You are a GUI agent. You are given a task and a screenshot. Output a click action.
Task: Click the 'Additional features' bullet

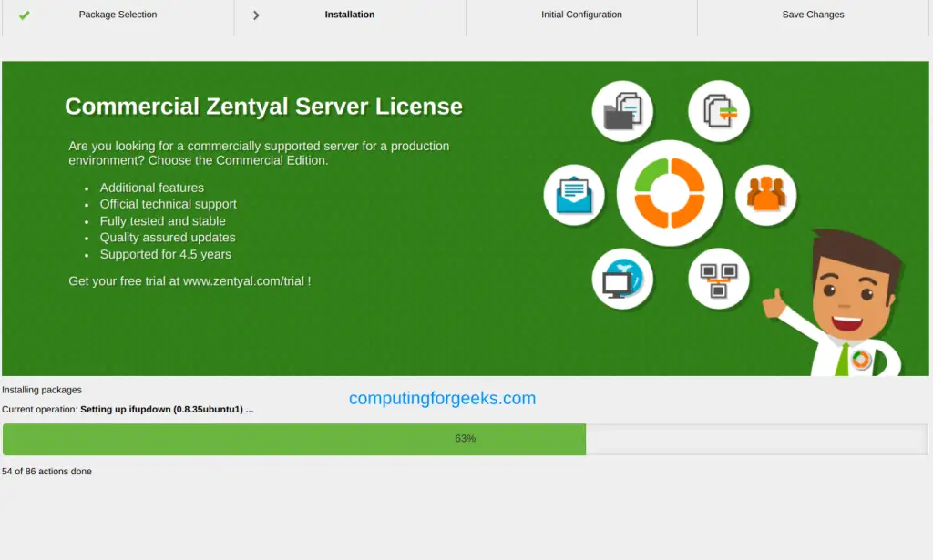[x=152, y=188]
